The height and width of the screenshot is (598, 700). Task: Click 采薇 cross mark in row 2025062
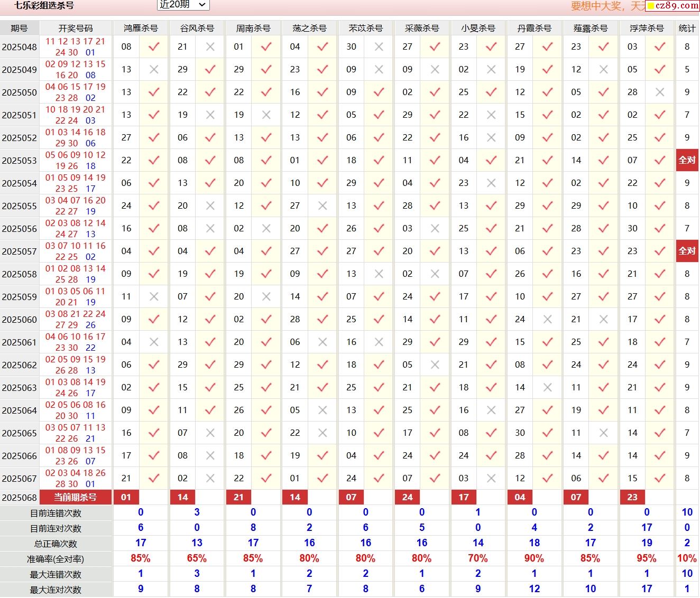pyautogui.click(x=435, y=365)
